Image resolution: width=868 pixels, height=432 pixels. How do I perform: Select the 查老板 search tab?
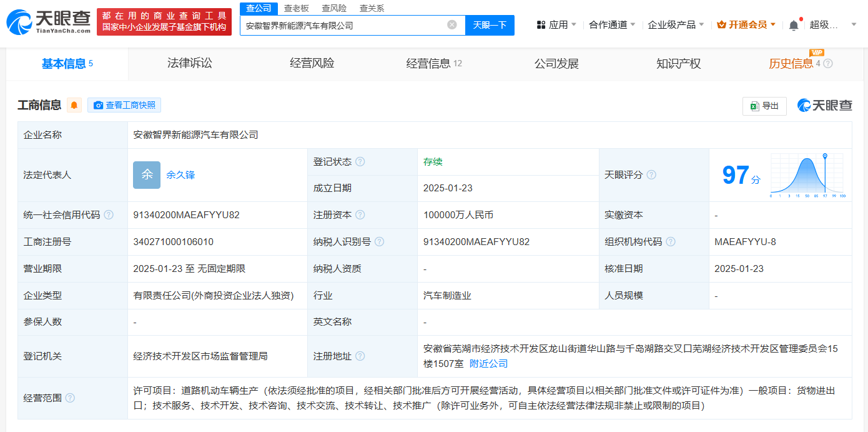[297, 8]
